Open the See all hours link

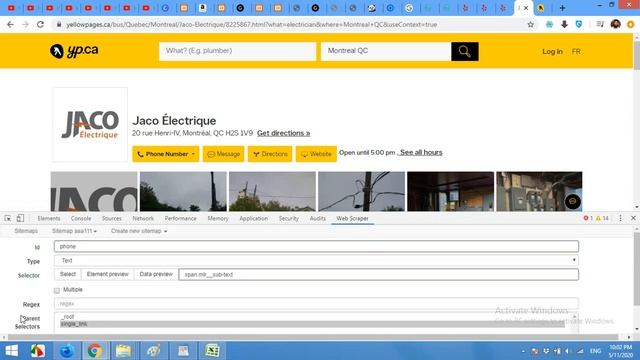click(x=421, y=152)
